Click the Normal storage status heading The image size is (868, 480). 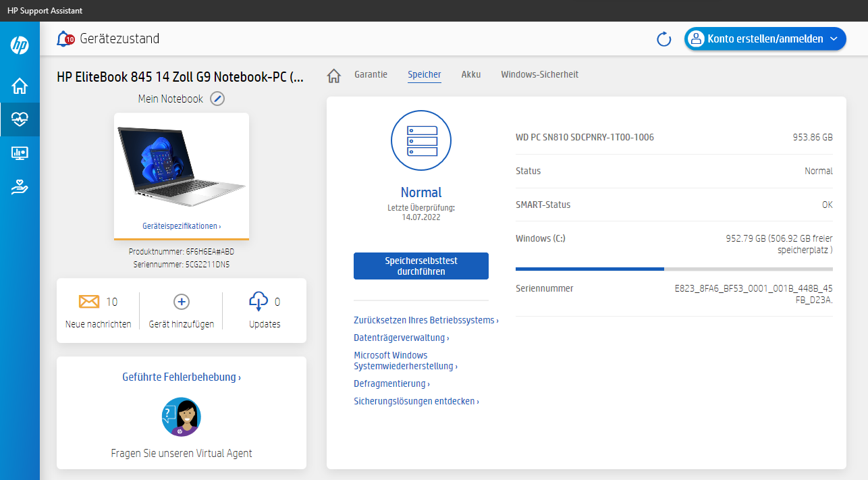tap(421, 192)
